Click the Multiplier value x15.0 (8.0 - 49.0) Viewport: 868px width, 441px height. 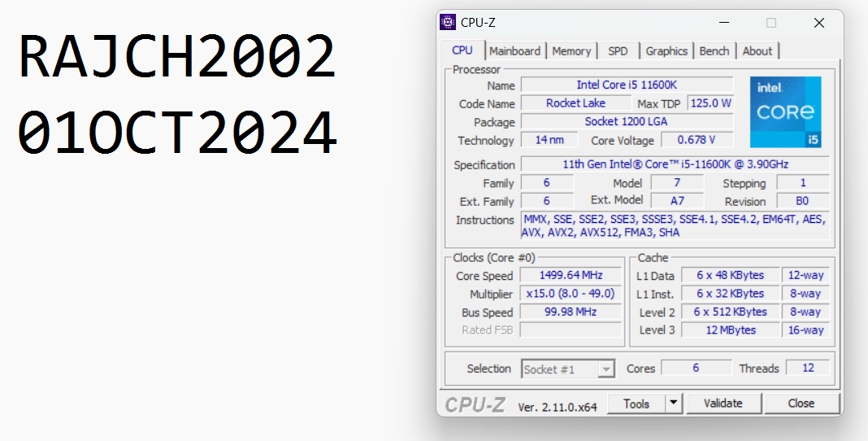pos(571,294)
